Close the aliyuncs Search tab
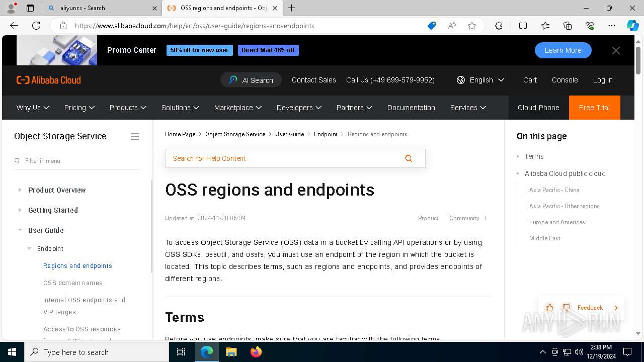644x362 pixels. tap(154, 8)
